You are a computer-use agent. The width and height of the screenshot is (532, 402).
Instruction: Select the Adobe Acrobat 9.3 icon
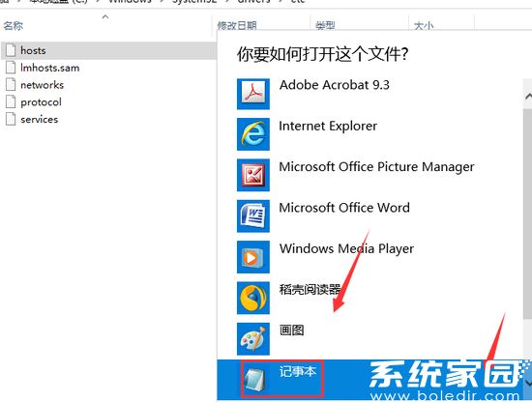coord(253,94)
